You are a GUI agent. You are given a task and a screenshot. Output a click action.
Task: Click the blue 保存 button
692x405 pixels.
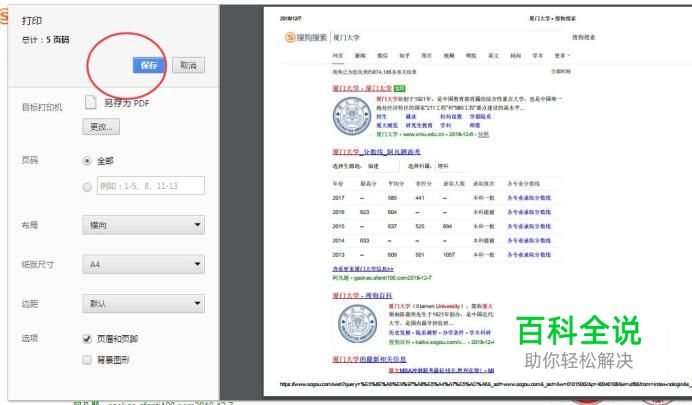[149, 65]
